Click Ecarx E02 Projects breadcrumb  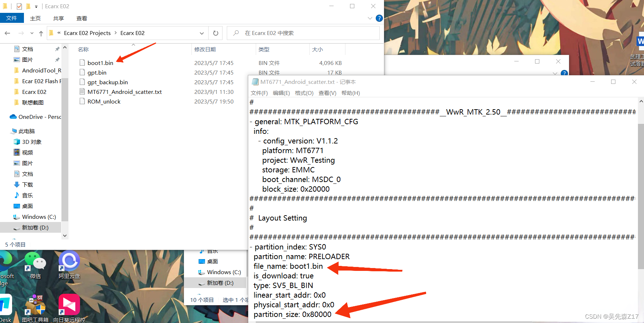click(x=87, y=33)
